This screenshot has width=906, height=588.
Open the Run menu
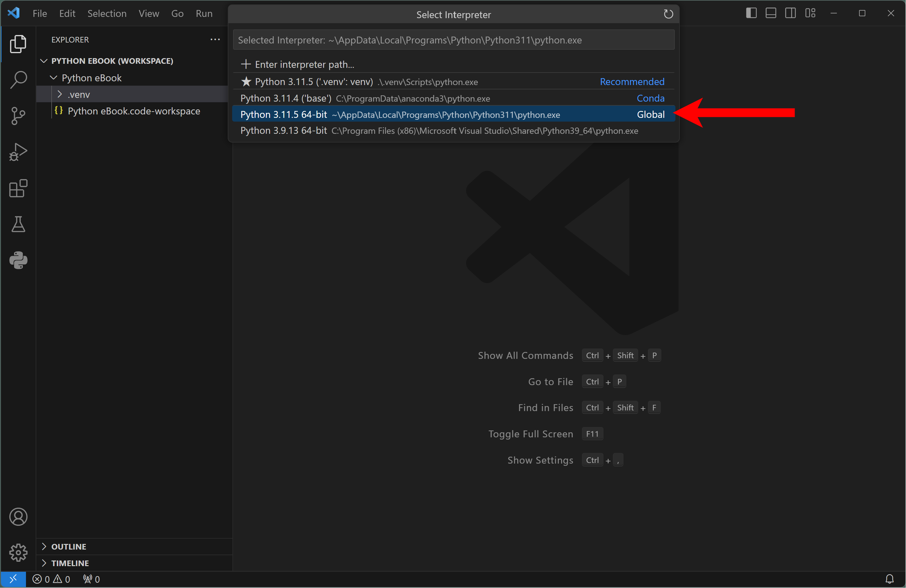204,13
